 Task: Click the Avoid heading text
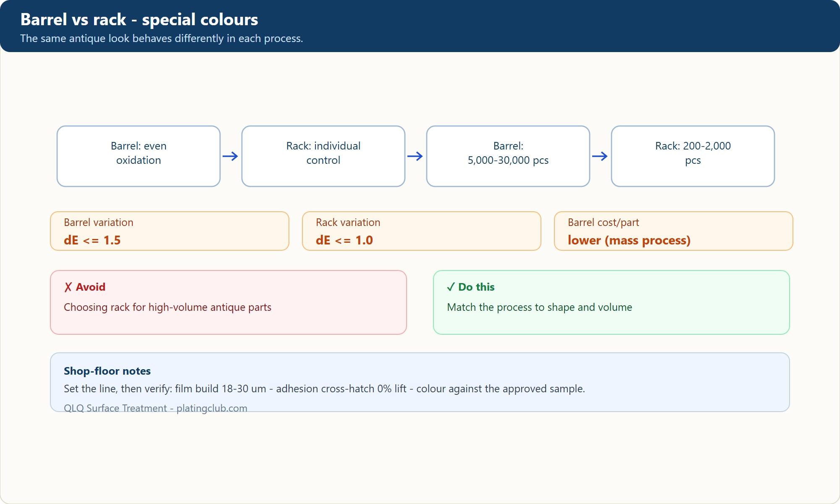tap(91, 287)
